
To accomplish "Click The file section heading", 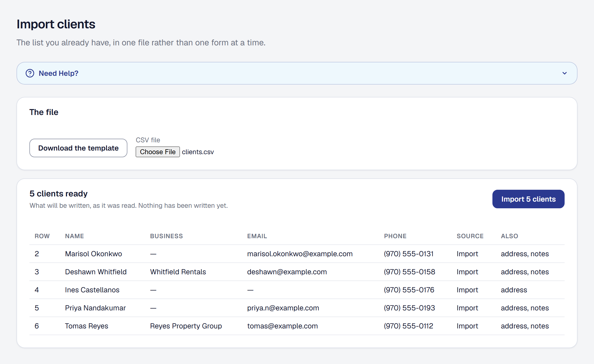I will [x=44, y=112].
